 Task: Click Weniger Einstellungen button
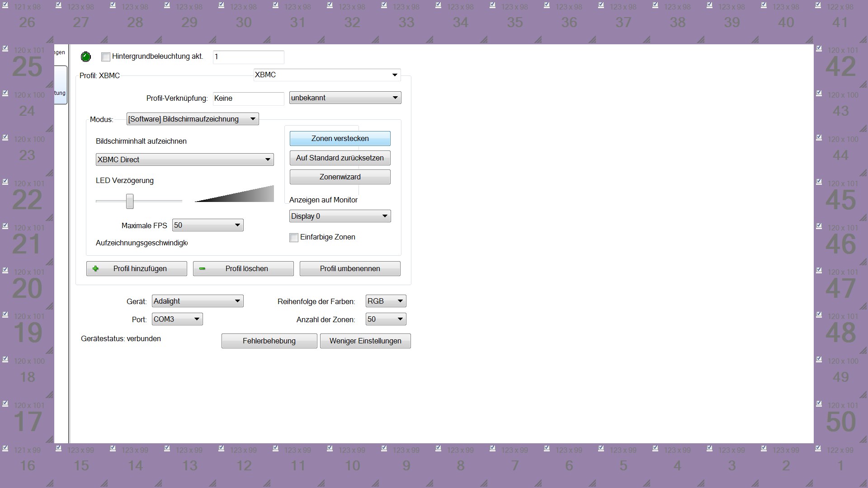(x=365, y=341)
